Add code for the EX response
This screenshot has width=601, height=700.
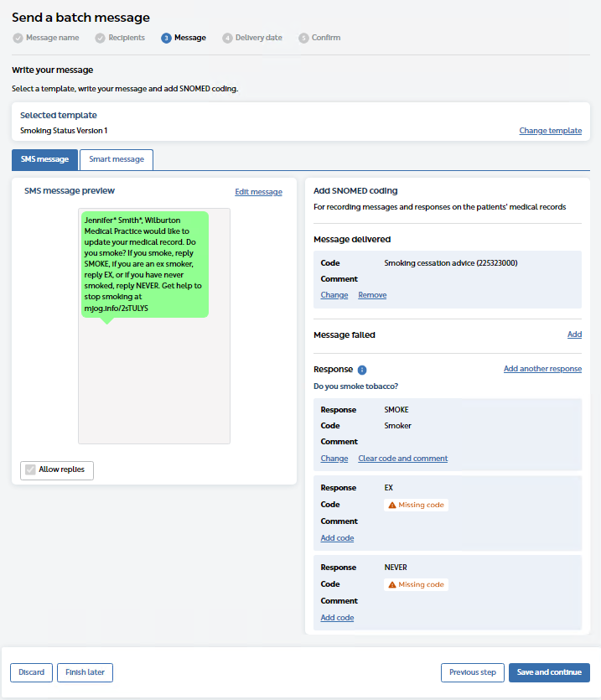point(337,538)
